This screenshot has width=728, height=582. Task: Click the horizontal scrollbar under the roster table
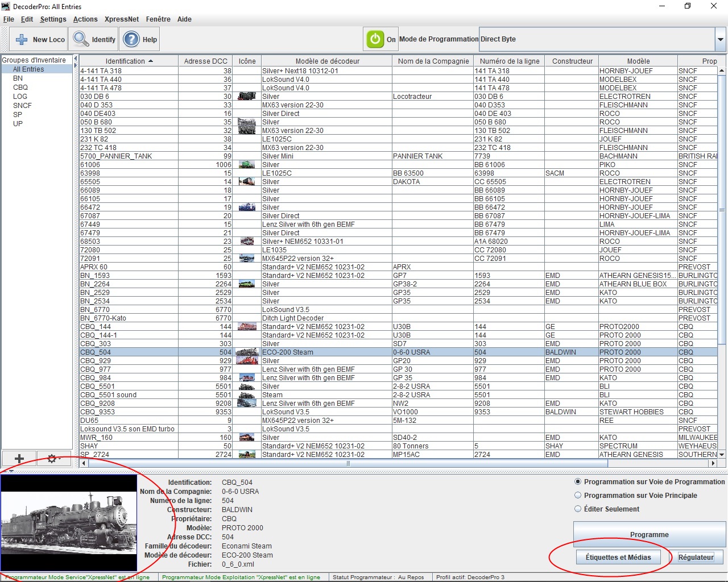click(x=348, y=463)
